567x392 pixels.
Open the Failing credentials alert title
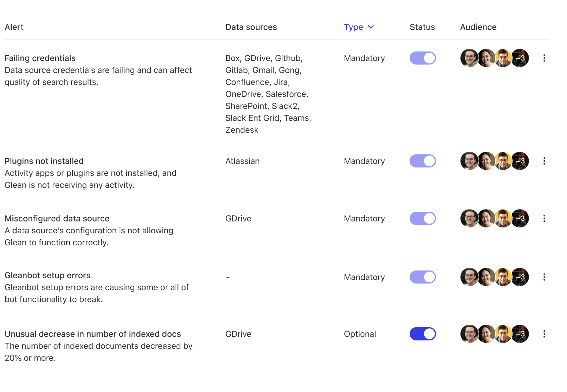pyautogui.click(x=40, y=58)
